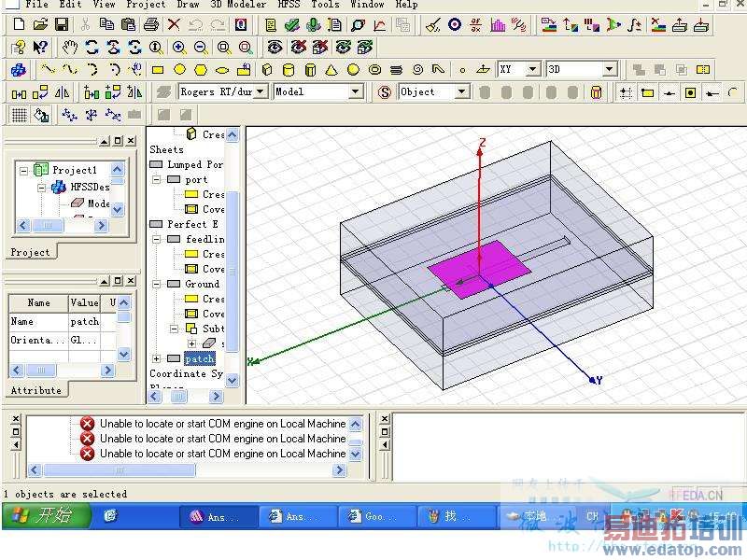Draw a cone with the cone tool
This screenshot has width=747, height=560.
[x=331, y=70]
